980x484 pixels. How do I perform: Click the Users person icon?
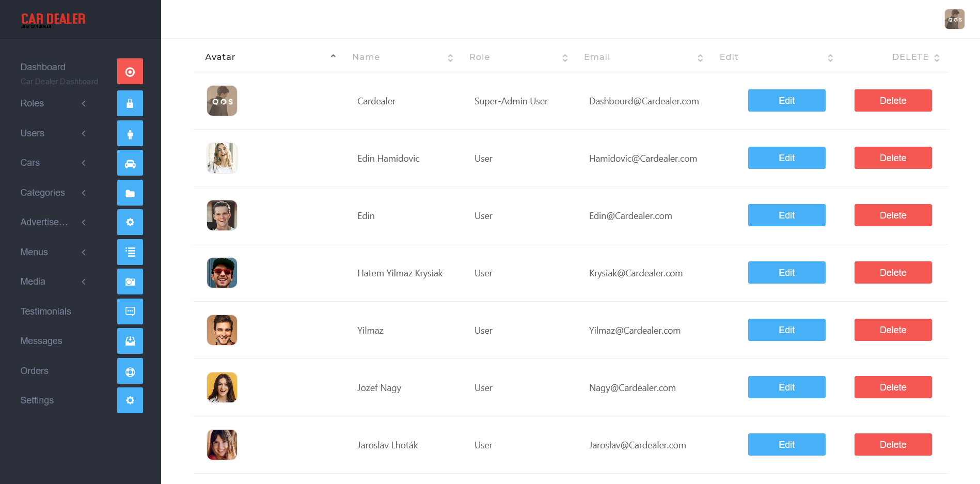click(130, 134)
